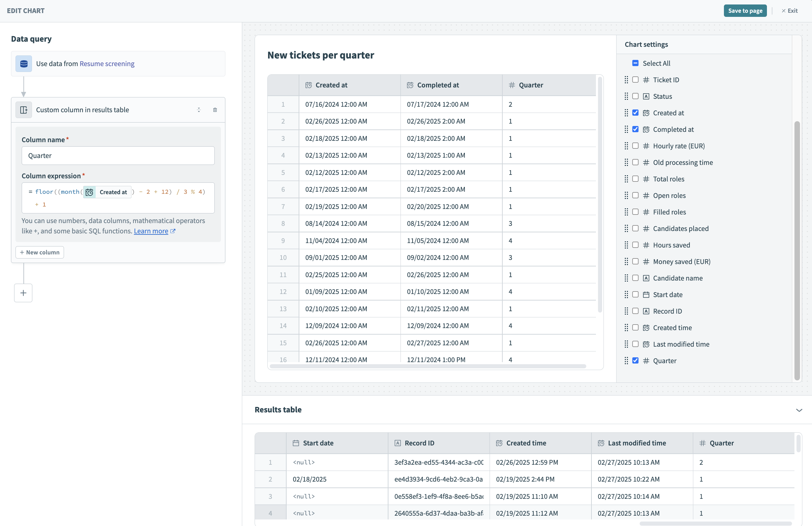The width and height of the screenshot is (812, 526).
Task: Sort by Quarter column header in chart table
Action: [x=531, y=85]
